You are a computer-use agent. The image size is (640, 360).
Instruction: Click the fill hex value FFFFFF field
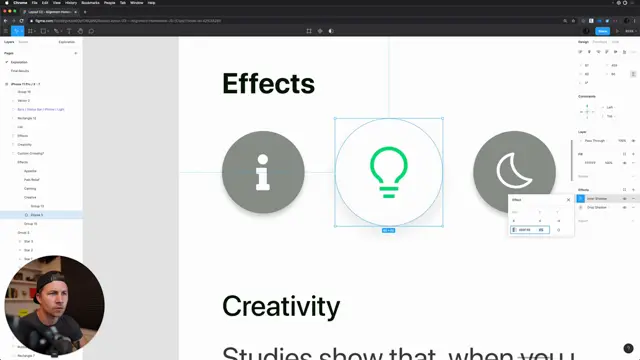point(590,163)
